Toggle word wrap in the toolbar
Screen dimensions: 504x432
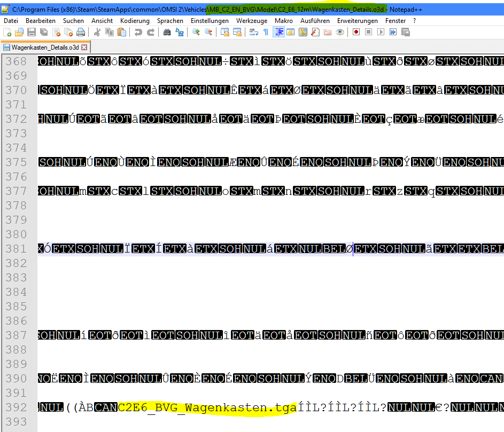[x=253, y=32]
